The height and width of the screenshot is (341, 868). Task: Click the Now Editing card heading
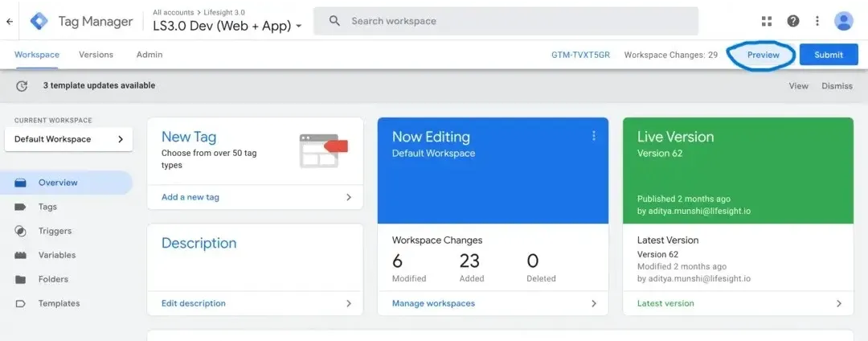point(431,137)
